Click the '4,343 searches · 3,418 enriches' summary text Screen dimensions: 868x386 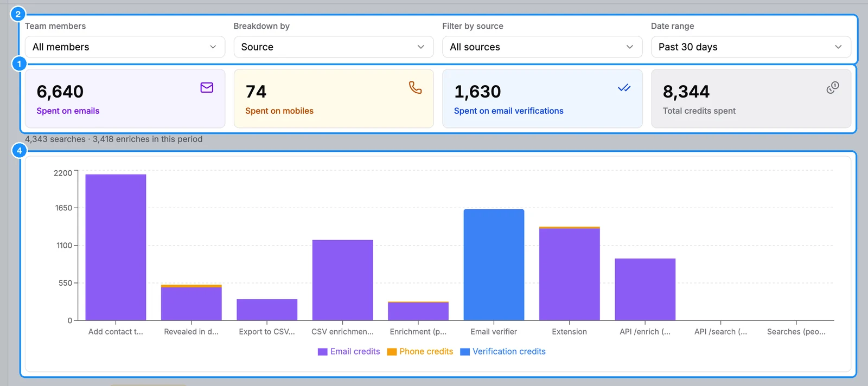coord(113,139)
